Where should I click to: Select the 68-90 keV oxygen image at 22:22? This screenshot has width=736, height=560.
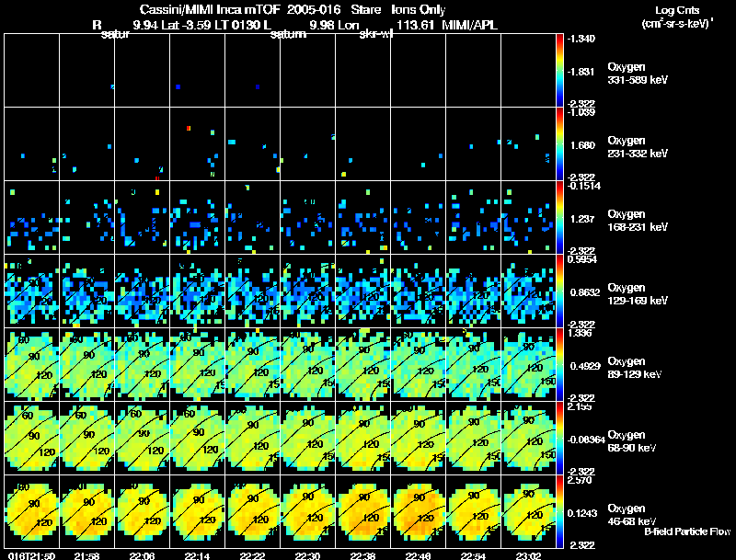pos(253,438)
